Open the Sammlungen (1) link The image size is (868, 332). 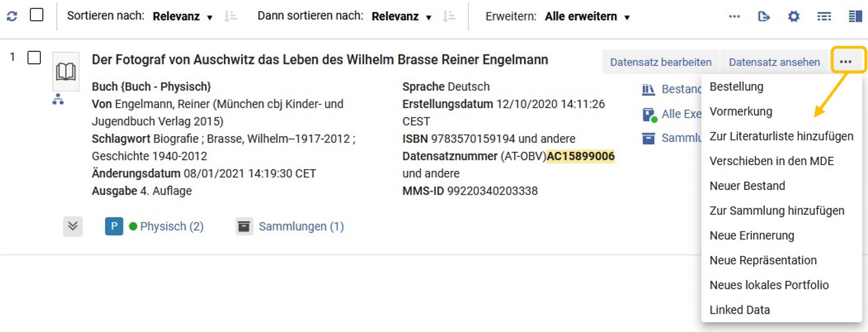pos(301,226)
